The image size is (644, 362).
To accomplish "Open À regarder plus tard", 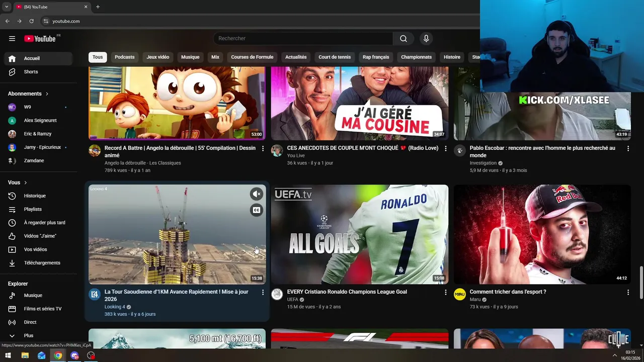I will (x=38, y=223).
